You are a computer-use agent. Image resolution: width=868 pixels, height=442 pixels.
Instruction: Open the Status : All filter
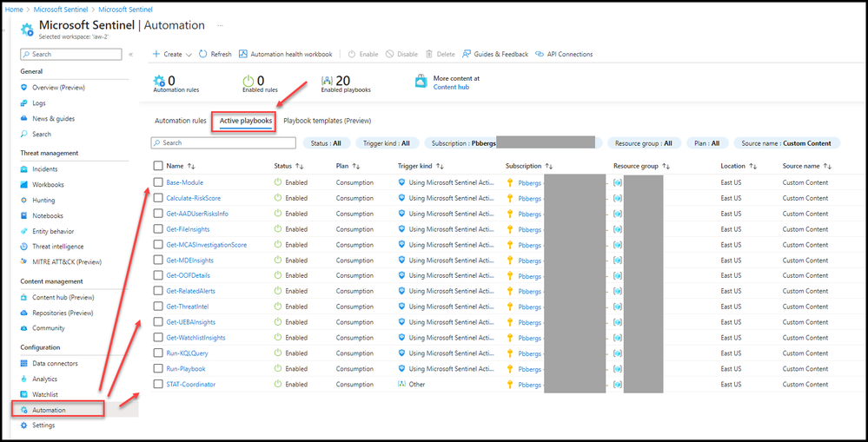pos(326,142)
